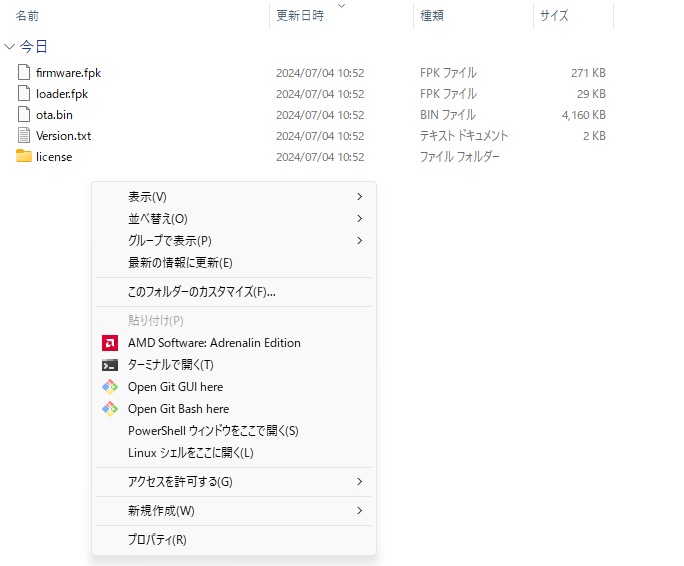This screenshot has height=566, width=684.
Task: Select Open Git GUI here
Action: click(x=234, y=387)
